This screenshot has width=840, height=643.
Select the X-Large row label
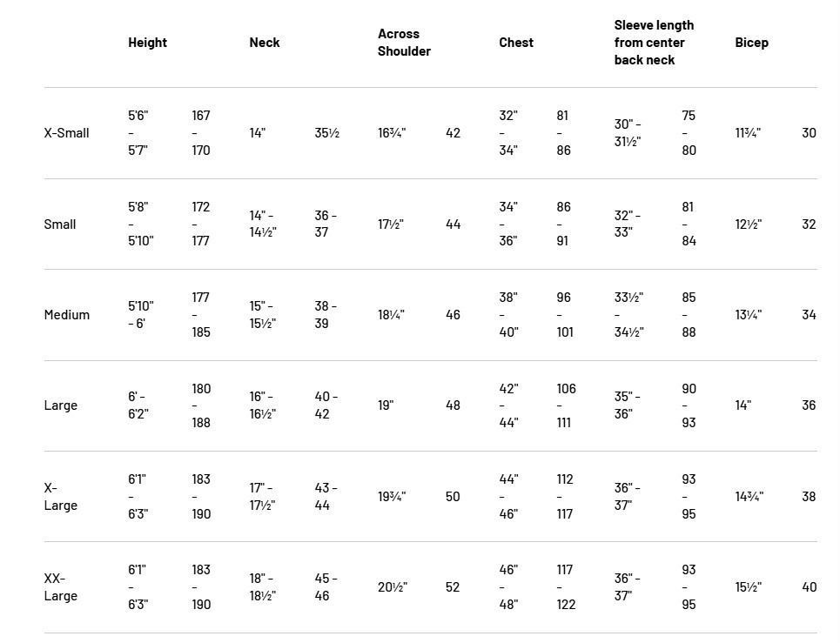(61, 497)
